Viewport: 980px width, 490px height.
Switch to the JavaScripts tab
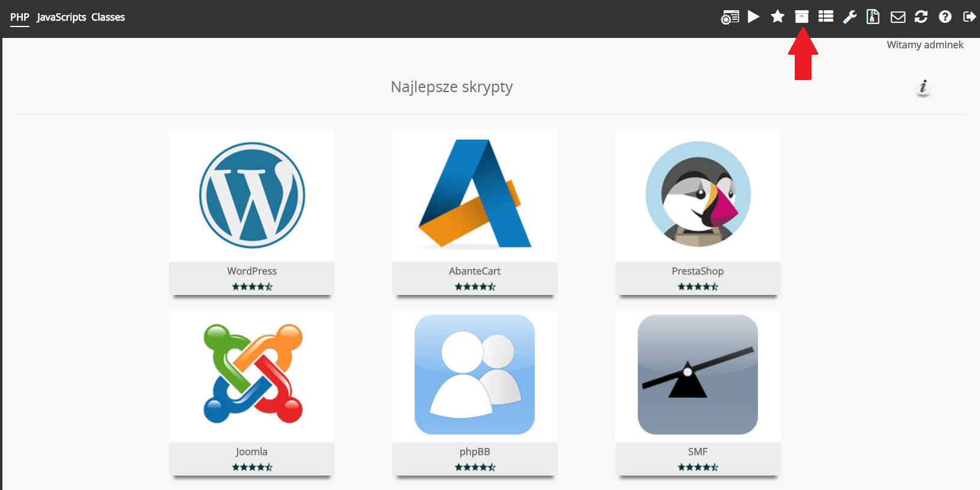(x=61, y=17)
